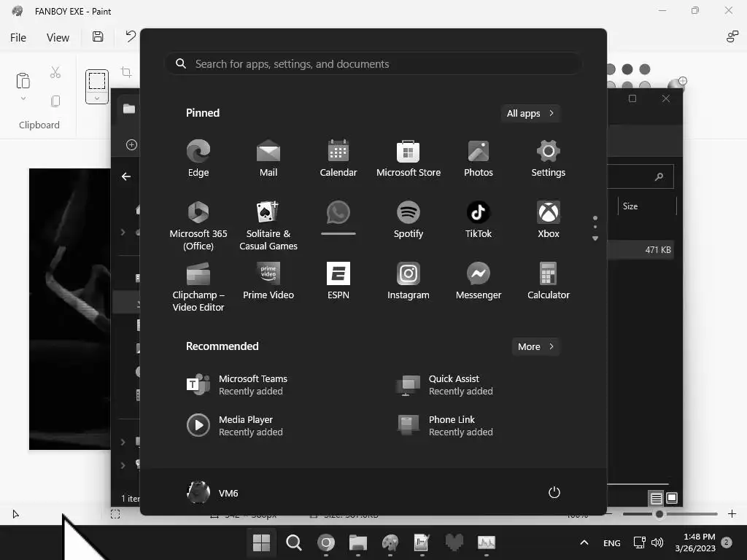Viewport: 747px width, 560px height.
Task: Go to next pinned apps page arrow
Action: pyautogui.click(x=595, y=238)
